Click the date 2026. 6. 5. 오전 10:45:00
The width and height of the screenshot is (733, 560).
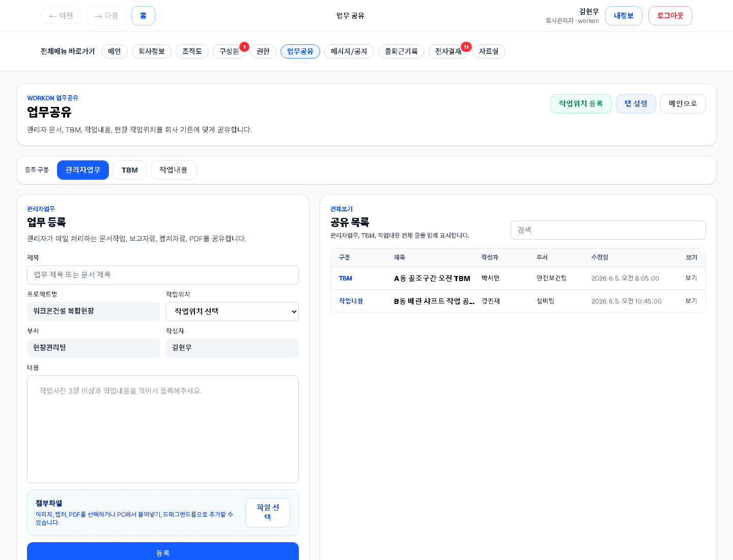[x=627, y=301]
